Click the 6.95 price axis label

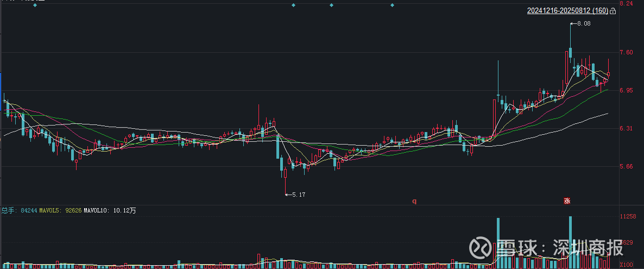point(626,90)
